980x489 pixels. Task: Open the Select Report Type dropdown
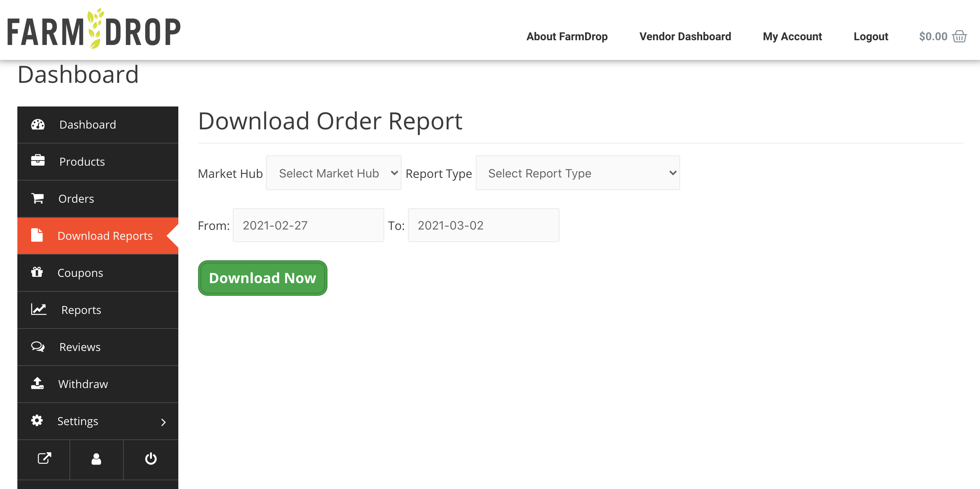click(578, 173)
